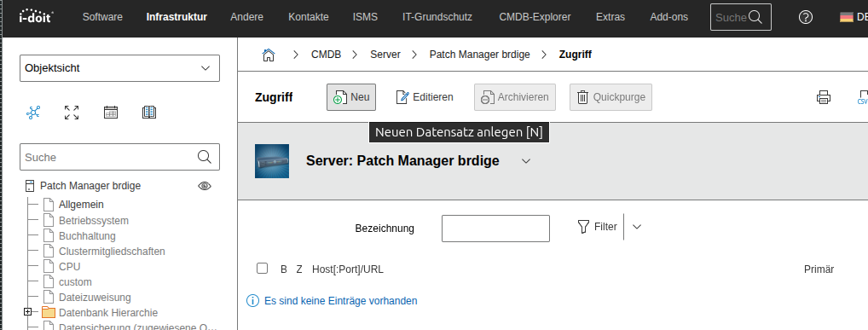The image size is (868, 330).
Task: Click the file icon beside CPU
Action: click(x=48, y=266)
